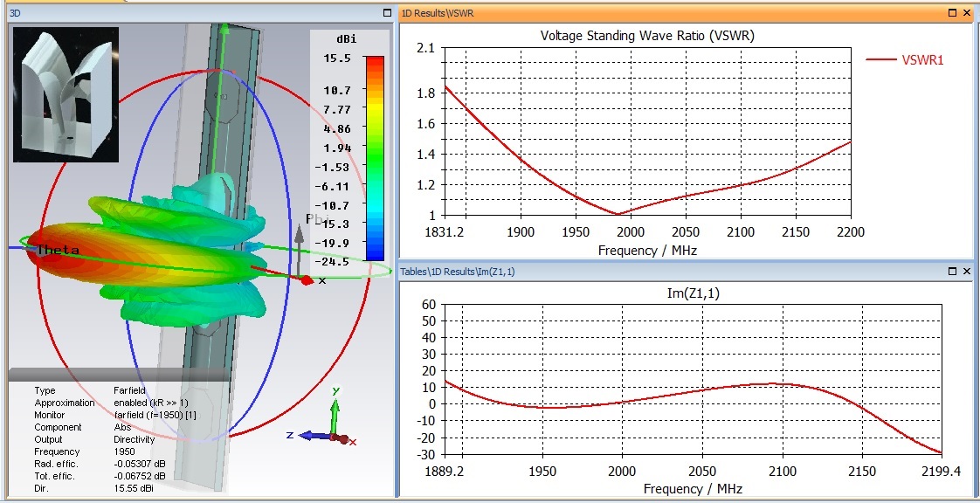Click the 'Directivity' output value
This screenshot has width=980, height=503.
[134, 439]
